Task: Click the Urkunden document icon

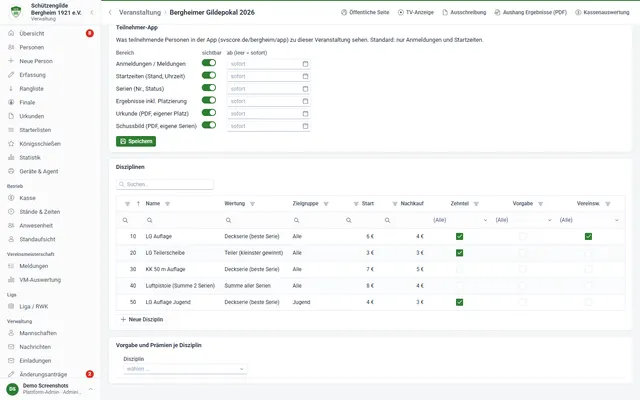Action: point(11,116)
